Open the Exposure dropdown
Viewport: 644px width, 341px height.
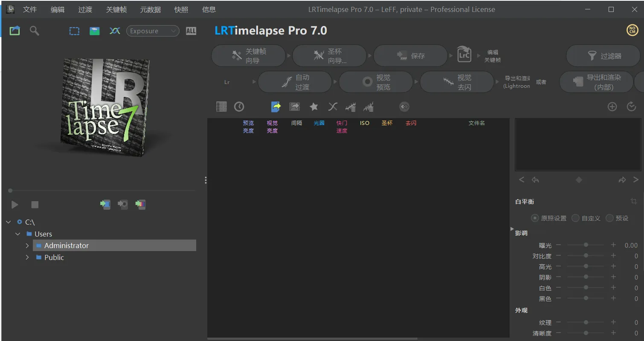coord(153,31)
